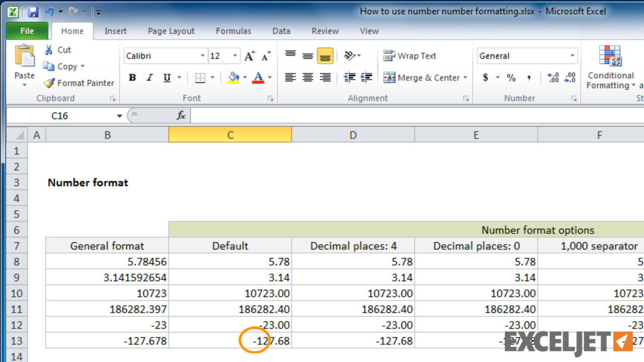The height and width of the screenshot is (362, 644).
Task: Switch to the Formulas ribbon tab
Action: coord(233,31)
